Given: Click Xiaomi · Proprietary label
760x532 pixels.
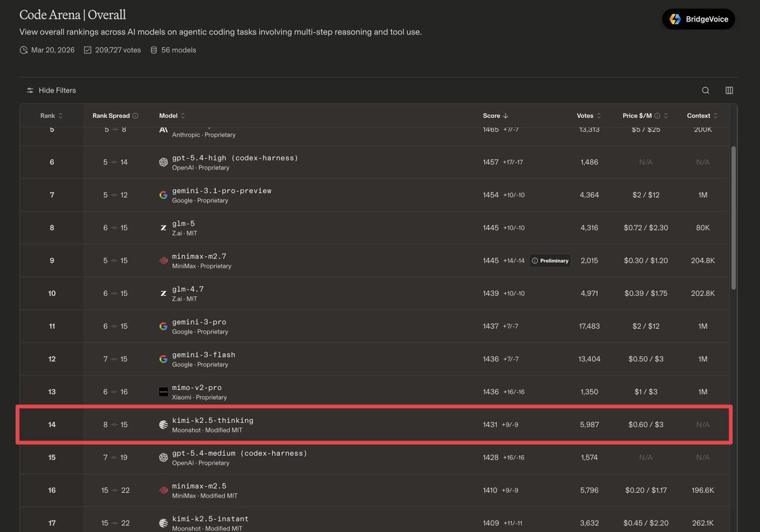Looking at the screenshot, I should point(199,398).
